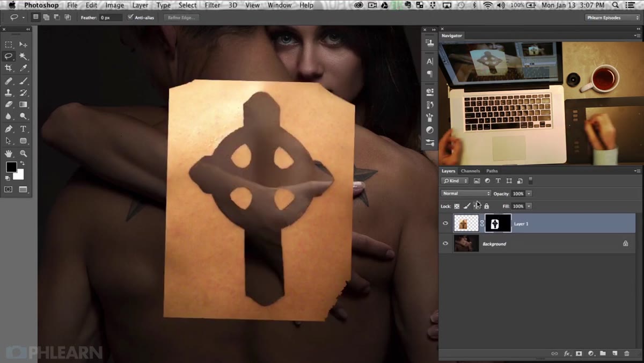Select the Magic Wand tool
Screen dimensions: 644x363
click(23, 56)
